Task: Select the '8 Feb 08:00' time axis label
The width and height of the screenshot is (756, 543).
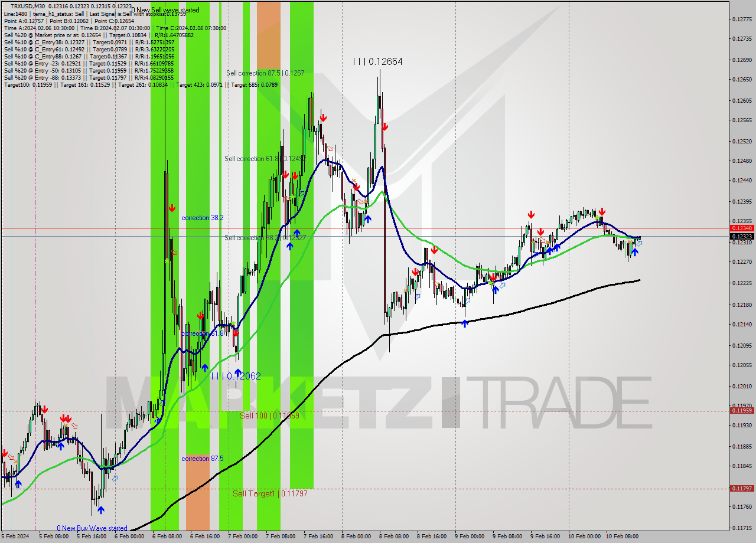Action: tap(394, 537)
